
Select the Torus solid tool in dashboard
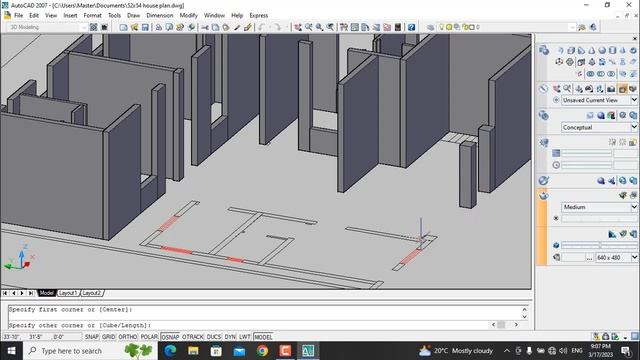(633, 51)
